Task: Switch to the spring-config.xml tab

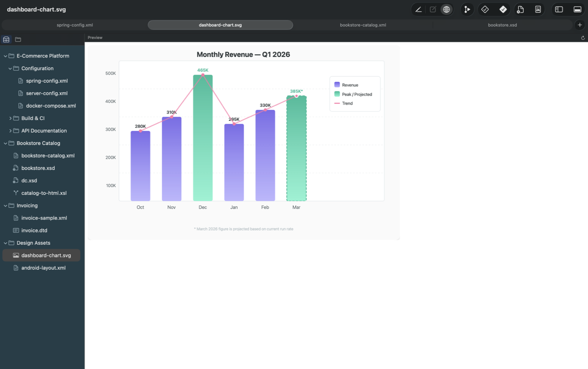Action: 75,25
